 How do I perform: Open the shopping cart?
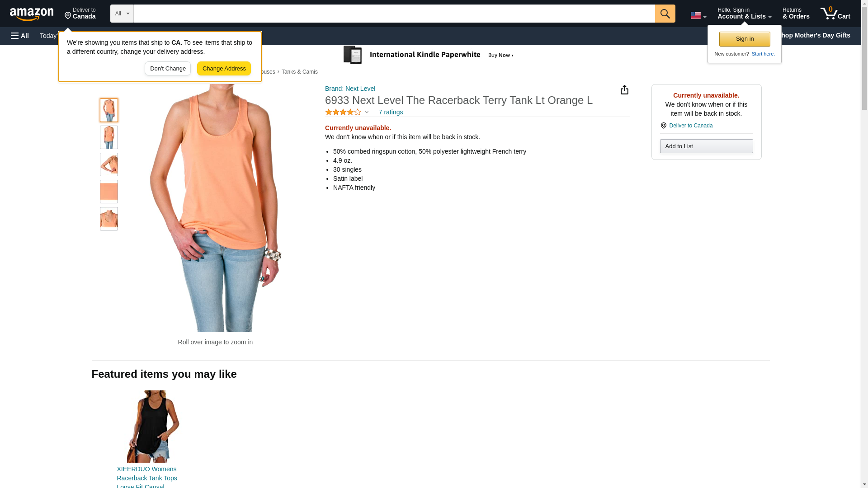coord(835,14)
